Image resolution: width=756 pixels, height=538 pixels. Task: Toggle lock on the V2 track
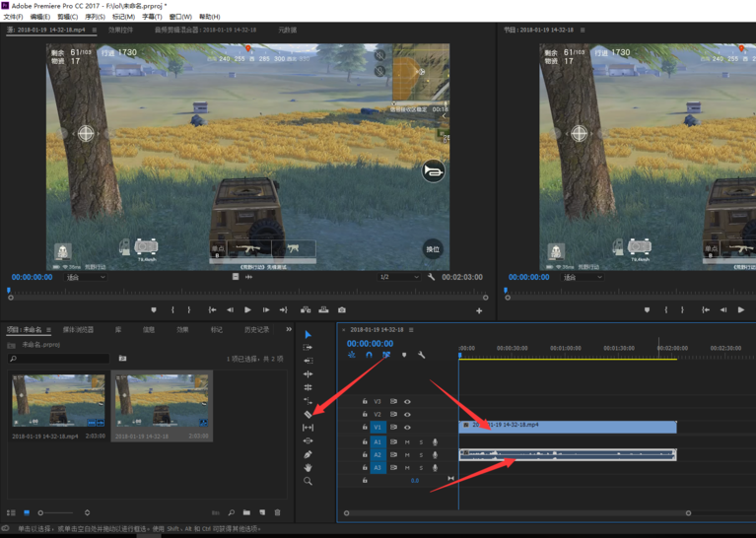(x=365, y=415)
